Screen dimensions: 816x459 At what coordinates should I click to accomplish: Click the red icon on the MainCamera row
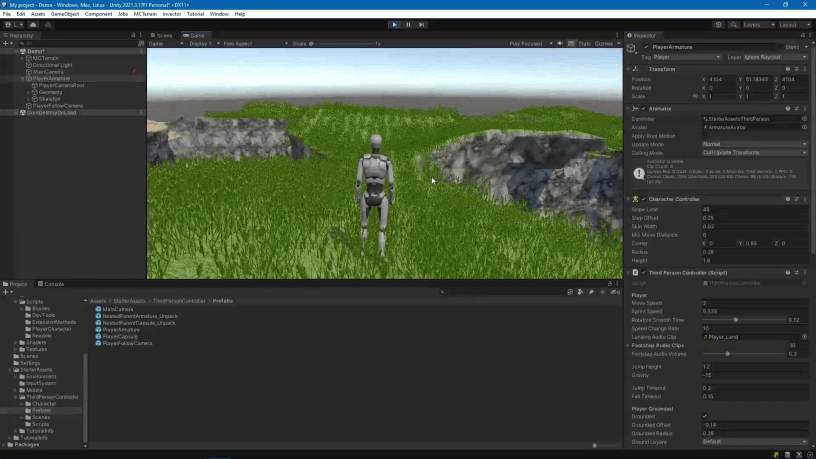(136, 72)
